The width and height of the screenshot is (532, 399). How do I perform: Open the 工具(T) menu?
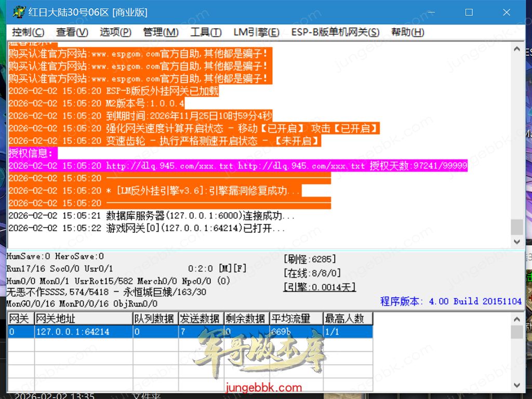coord(206,32)
